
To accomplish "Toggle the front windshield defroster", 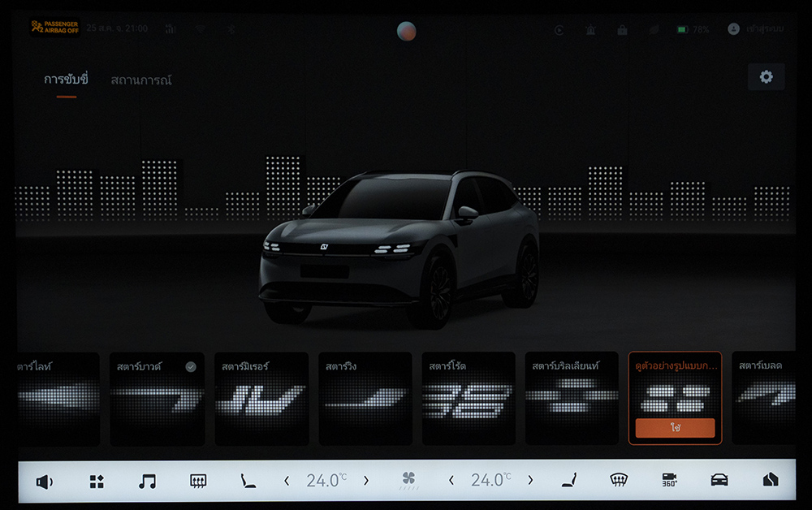I will click(619, 481).
